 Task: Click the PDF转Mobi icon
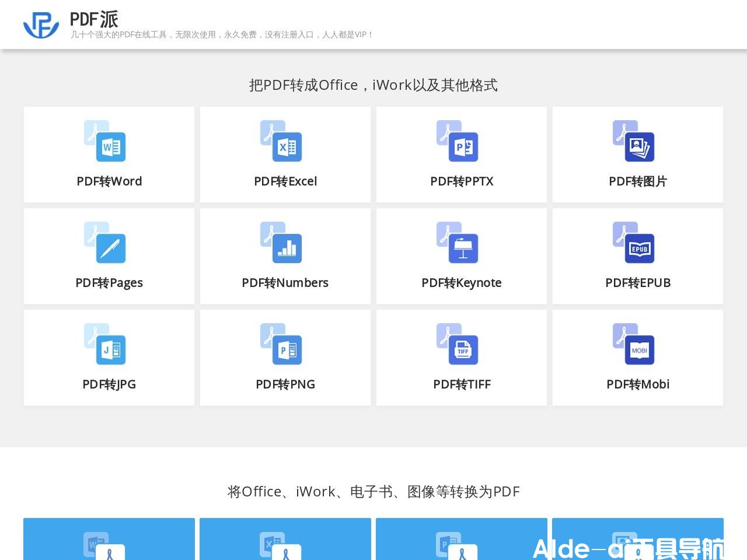click(x=634, y=344)
